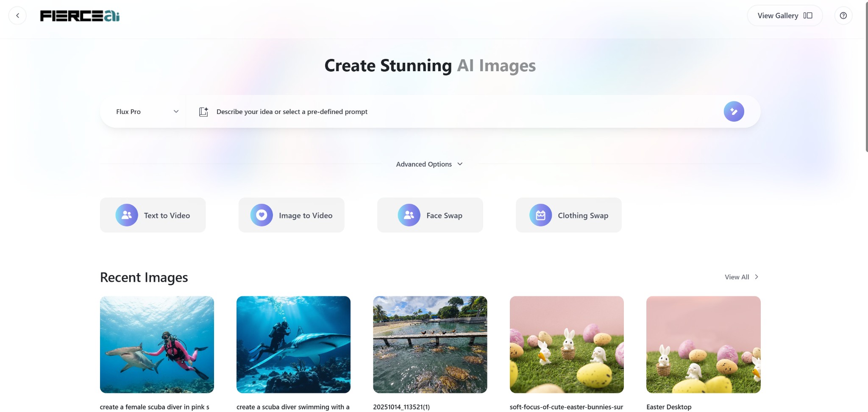Click the Clothing Swap icon
This screenshot has height=412, width=868.
pyautogui.click(x=540, y=215)
